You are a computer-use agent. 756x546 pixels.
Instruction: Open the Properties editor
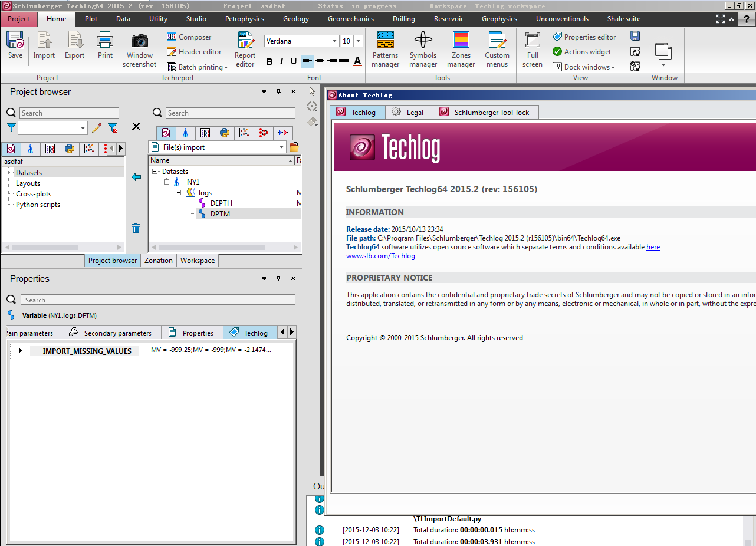pos(584,37)
